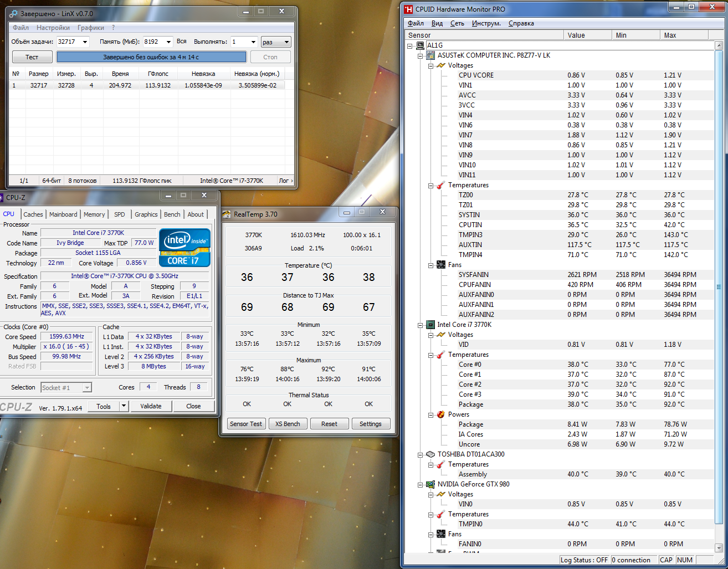The height and width of the screenshot is (569, 728).
Task: Switch to the About tab in CPU-Z
Action: tap(196, 214)
